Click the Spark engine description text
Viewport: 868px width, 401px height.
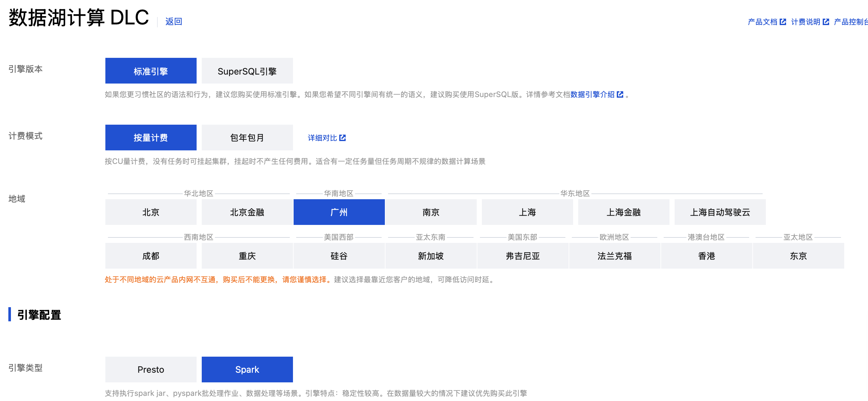tap(316, 393)
